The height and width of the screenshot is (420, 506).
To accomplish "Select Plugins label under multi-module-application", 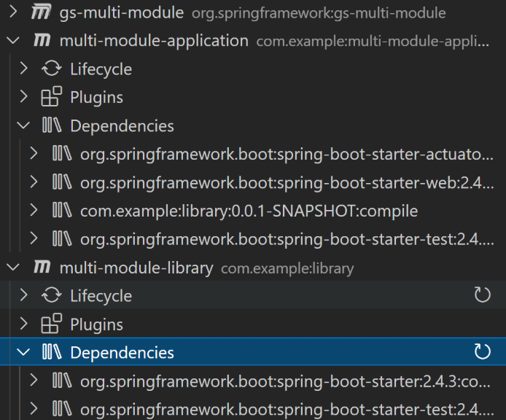I will tap(96, 98).
